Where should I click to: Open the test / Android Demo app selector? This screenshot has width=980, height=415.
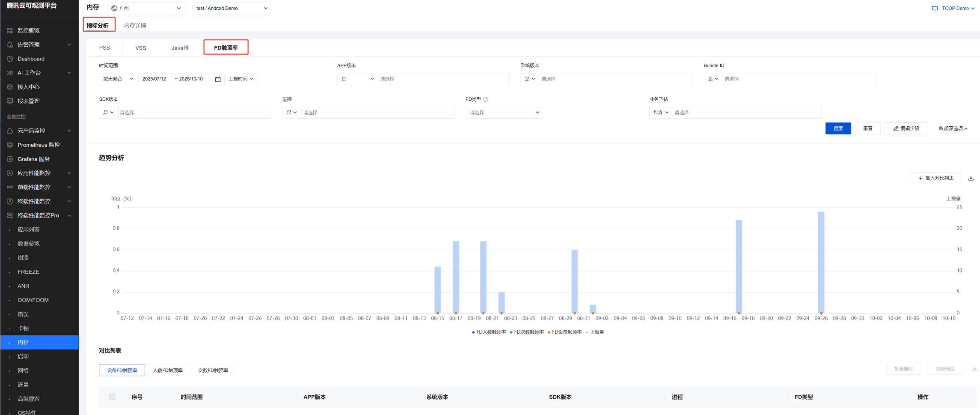pyautogui.click(x=232, y=8)
